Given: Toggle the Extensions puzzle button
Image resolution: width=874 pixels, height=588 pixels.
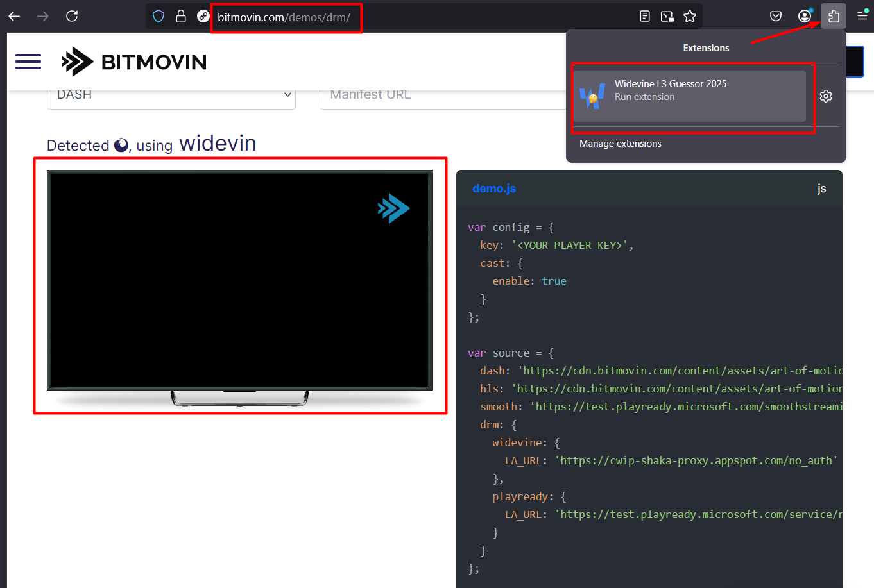Looking at the screenshot, I should [834, 16].
